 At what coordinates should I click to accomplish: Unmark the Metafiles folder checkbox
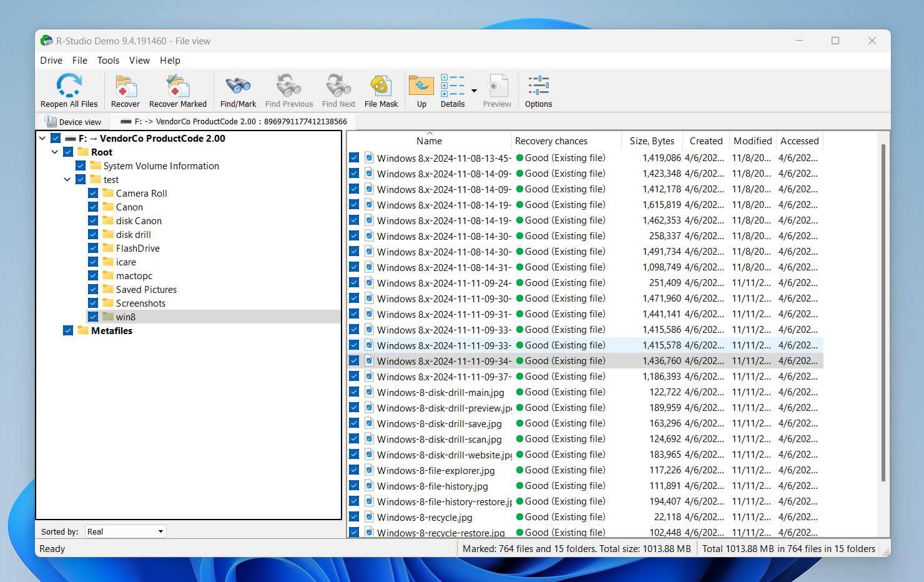pos(68,330)
